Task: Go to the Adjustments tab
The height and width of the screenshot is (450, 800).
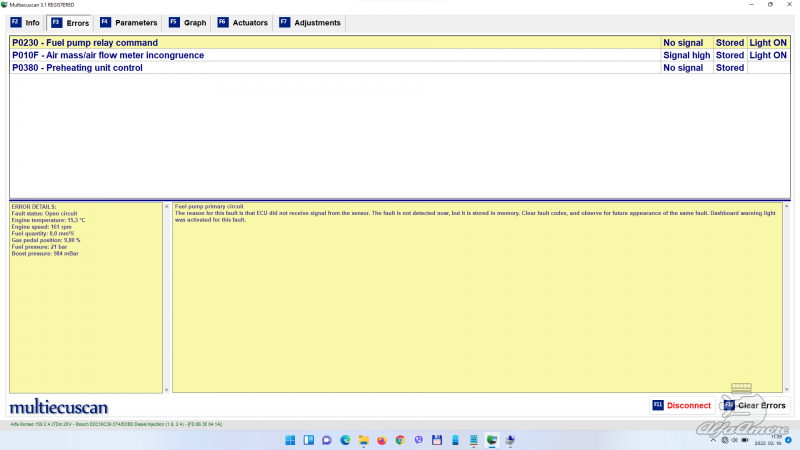Action: point(310,23)
